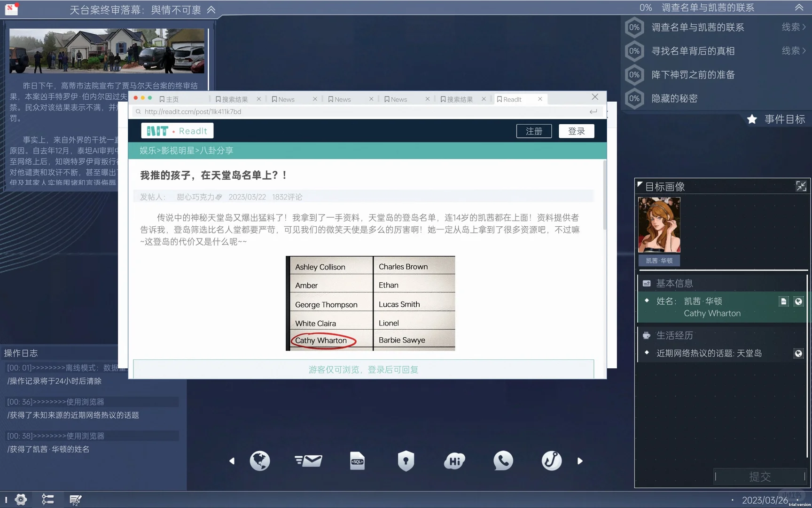Open the settings gear at bottom left

point(21,499)
